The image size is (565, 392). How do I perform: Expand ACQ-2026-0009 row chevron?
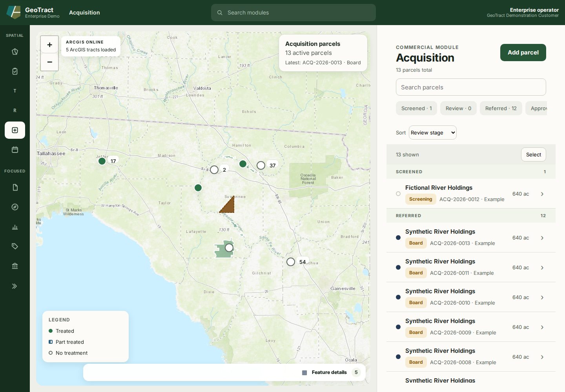[x=542, y=327]
